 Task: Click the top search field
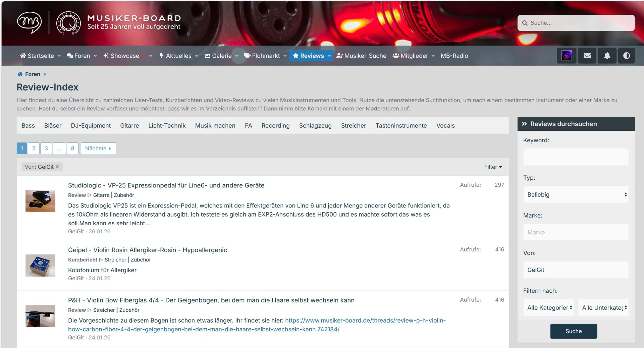(576, 23)
